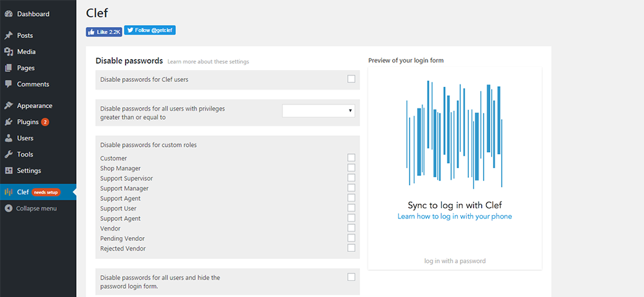The image size is (644, 297).
Task: Check the Support Manager role checkbox
Action: (351, 187)
